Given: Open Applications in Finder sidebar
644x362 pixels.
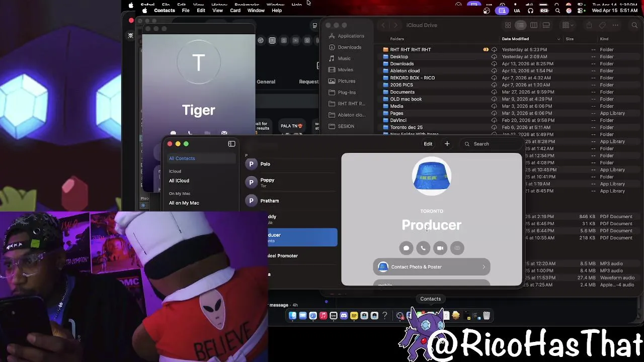Looking at the screenshot, I should point(346,36).
